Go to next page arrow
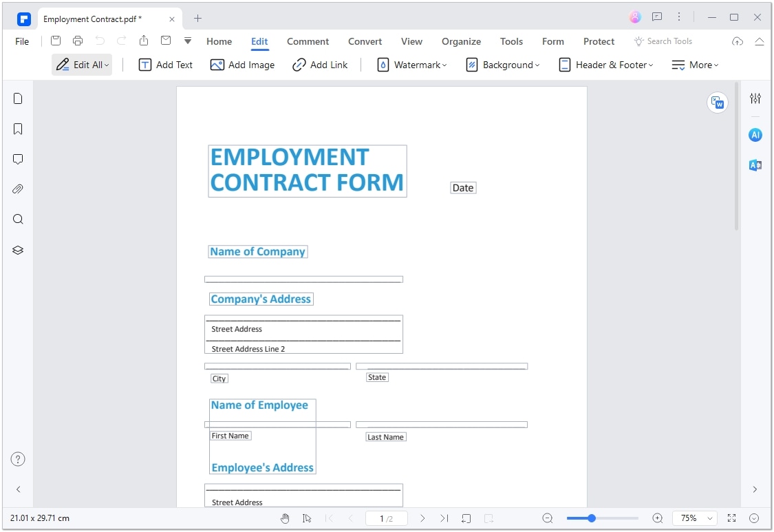 [x=422, y=518]
